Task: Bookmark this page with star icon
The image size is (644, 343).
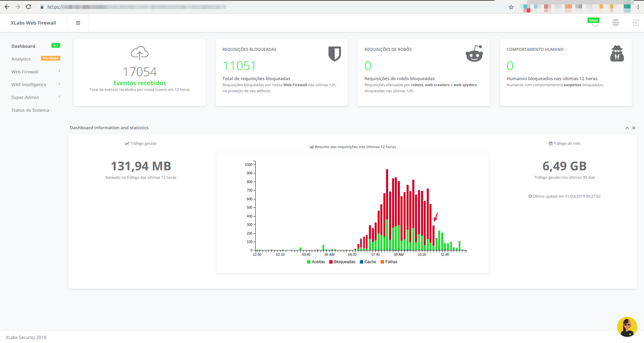Action: [x=511, y=7]
